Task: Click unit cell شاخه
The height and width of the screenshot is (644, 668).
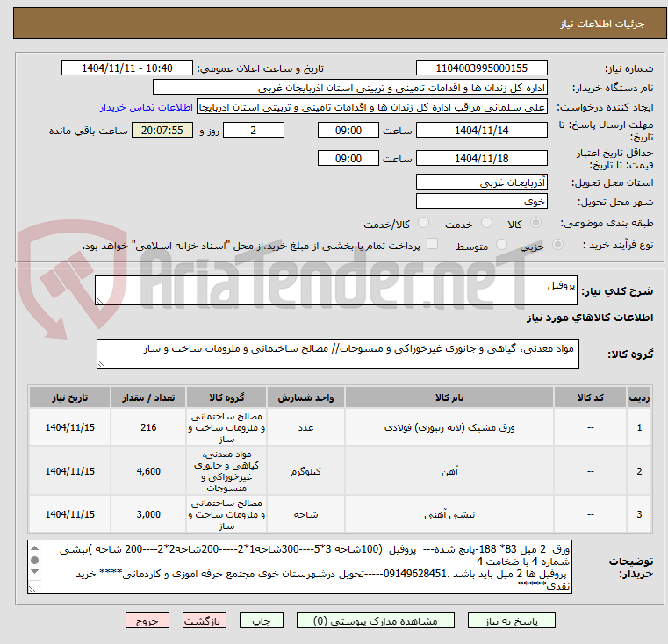Action: pyautogui.click(x=305, y=514)
